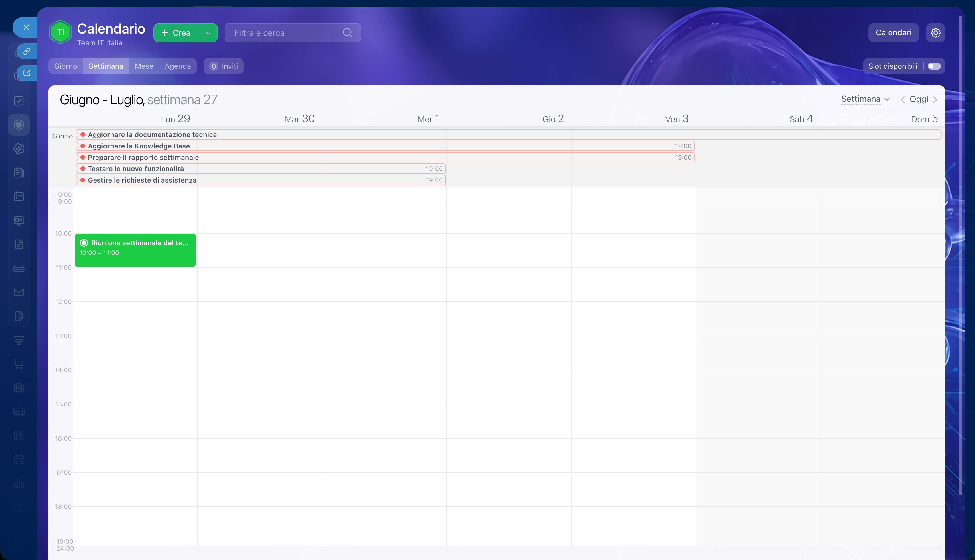
Task: Go to next week arrow
Action: click(935, 100)
